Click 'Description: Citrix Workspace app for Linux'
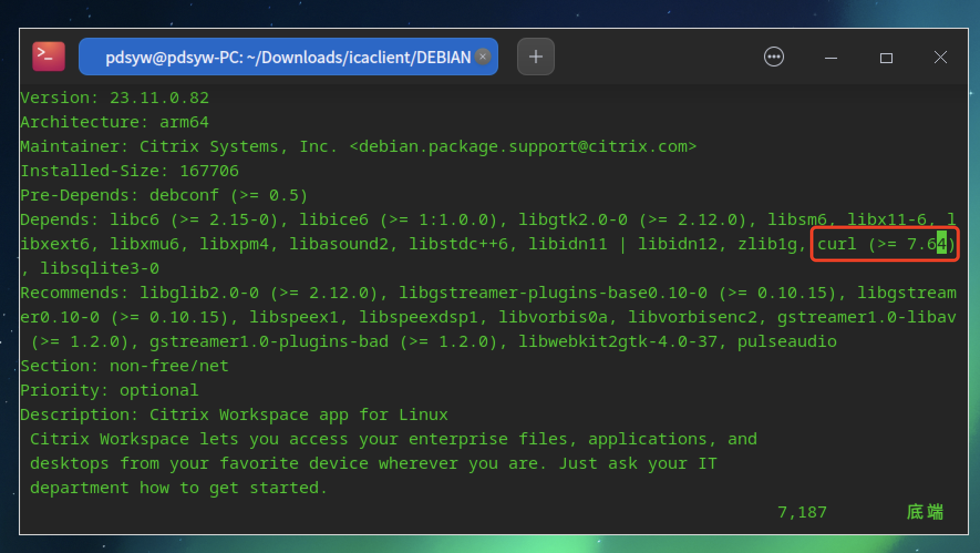This screenshot has width=980, height=553. [234, 415]
